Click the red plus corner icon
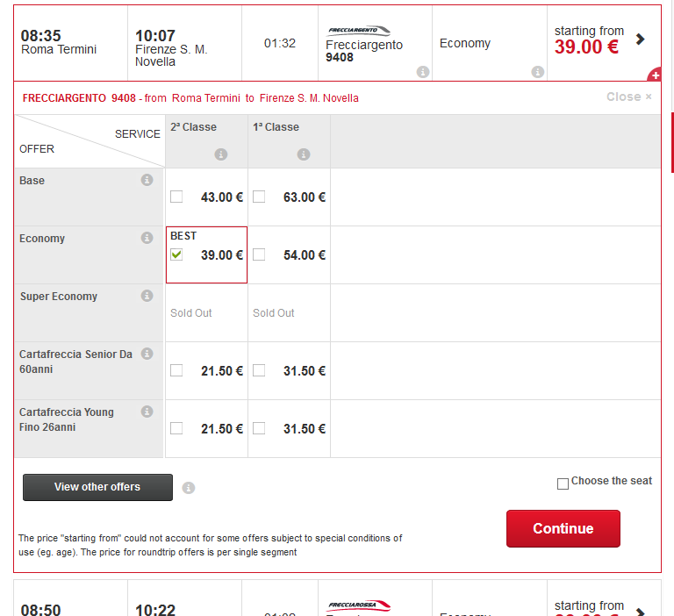The height and width of the screenshot is (616, 674). point(655,75)
